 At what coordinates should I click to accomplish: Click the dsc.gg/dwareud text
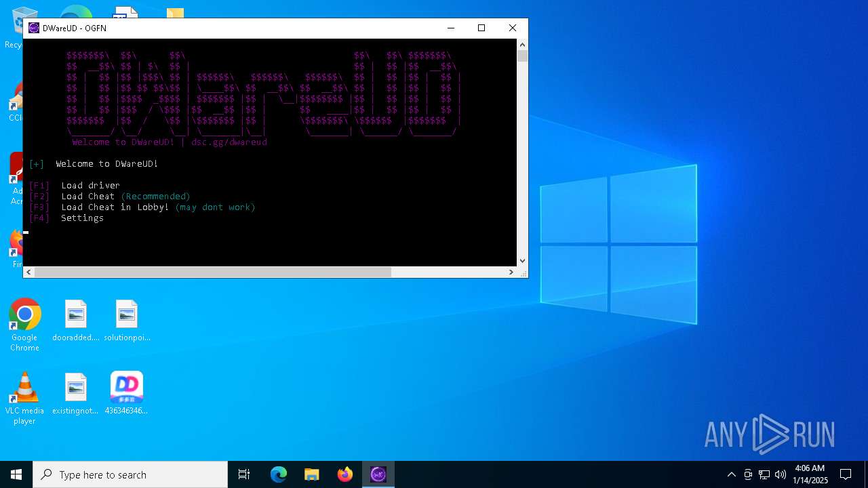(229, 142)
